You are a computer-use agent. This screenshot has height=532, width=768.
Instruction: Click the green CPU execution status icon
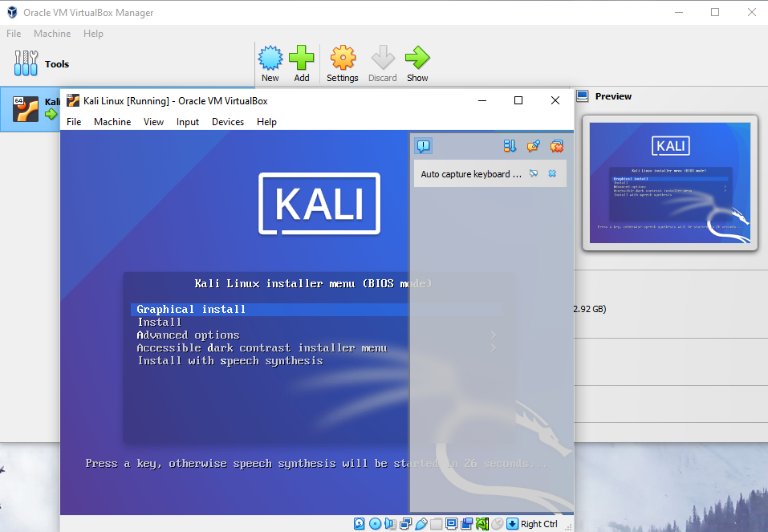click(482, 524)
